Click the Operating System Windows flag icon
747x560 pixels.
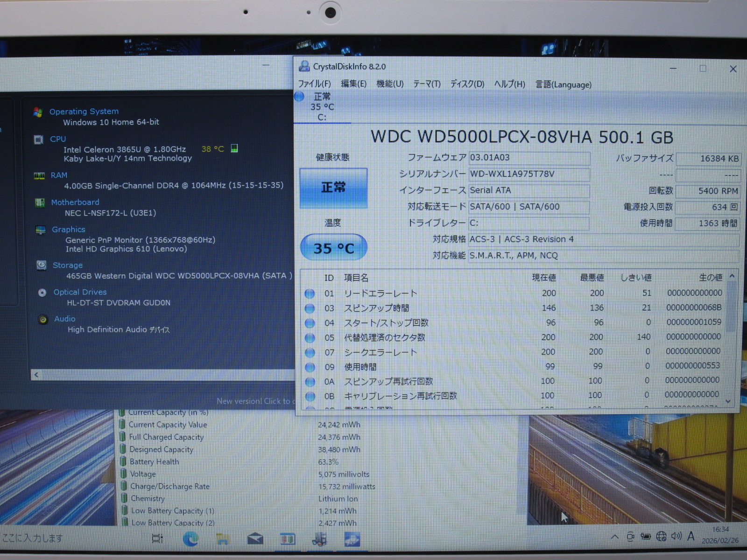coord(38,112)
